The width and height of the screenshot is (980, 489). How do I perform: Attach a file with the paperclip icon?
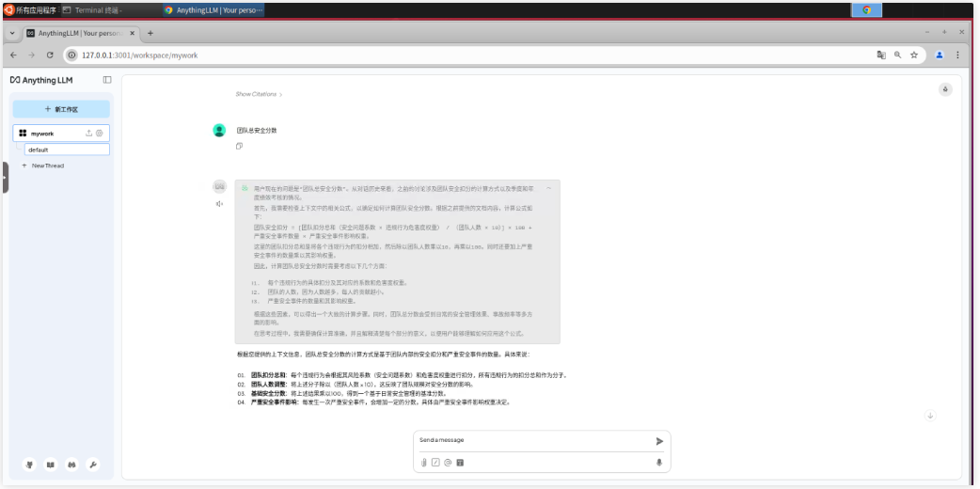coord(424,463)
